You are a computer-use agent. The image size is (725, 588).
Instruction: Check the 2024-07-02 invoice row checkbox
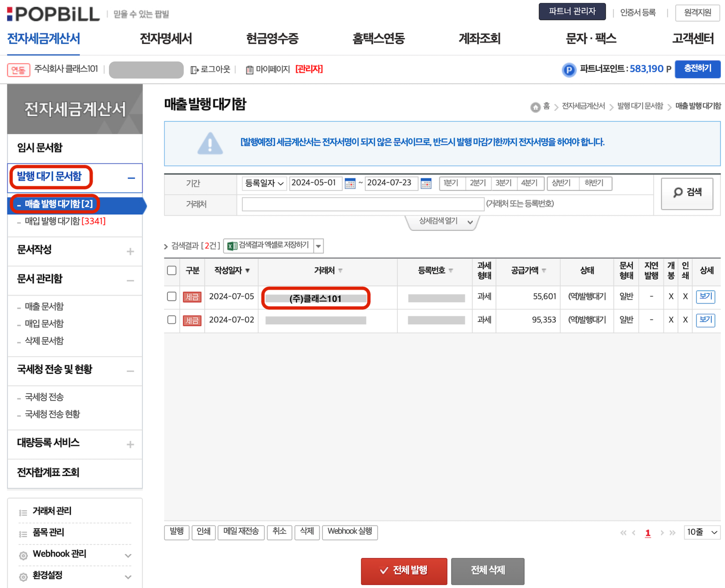tap(172, 320)
